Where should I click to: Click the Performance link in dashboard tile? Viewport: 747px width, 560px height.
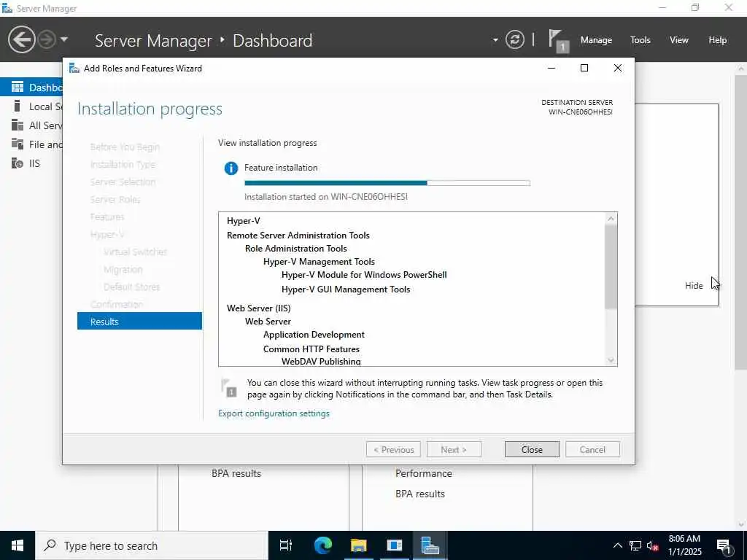coord(424,473)
